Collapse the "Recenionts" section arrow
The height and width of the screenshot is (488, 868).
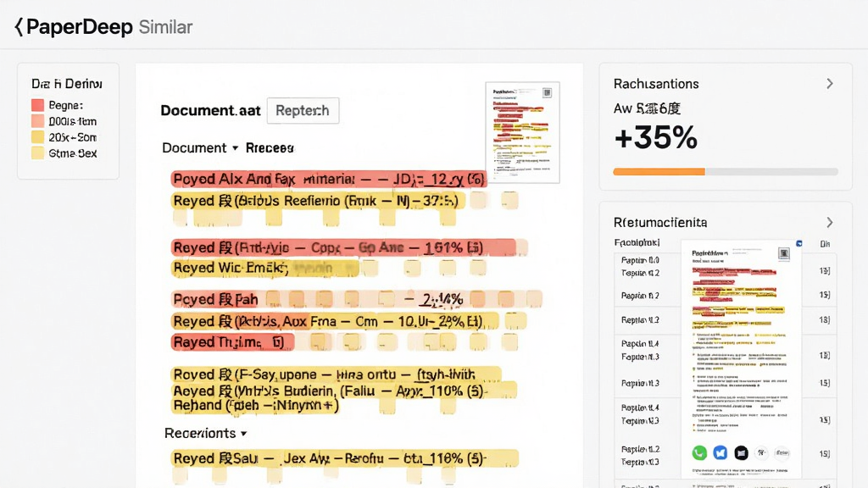[x=243, y=434]
